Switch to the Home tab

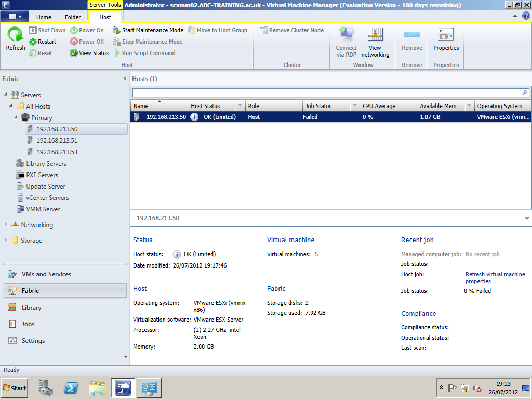click(x=44, y=17)
